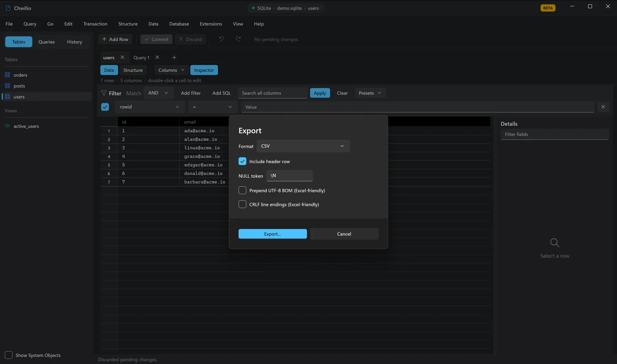Click the Chwilio app document icon
This screenshot has height=364, width=617.
(x=8, y=8)
